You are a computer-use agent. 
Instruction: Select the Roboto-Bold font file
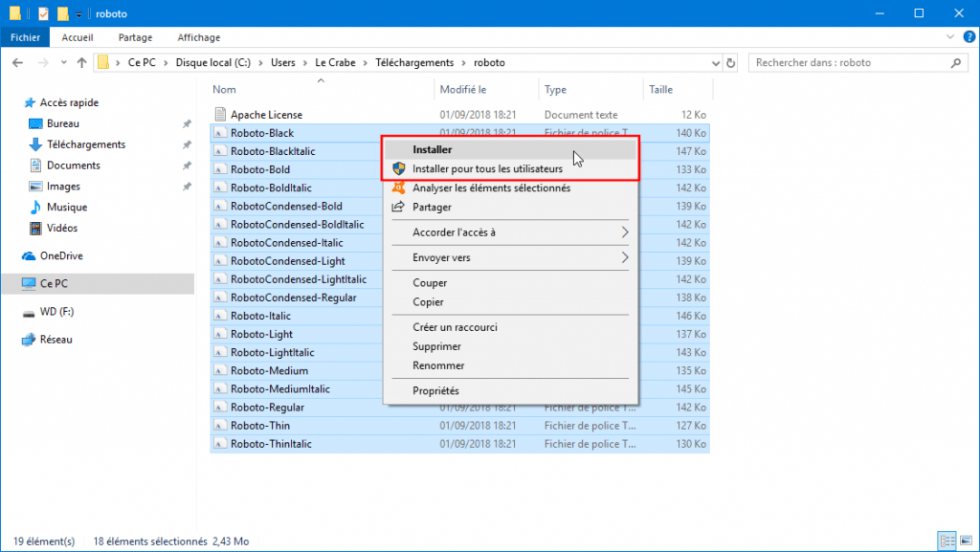click(260, 170)
